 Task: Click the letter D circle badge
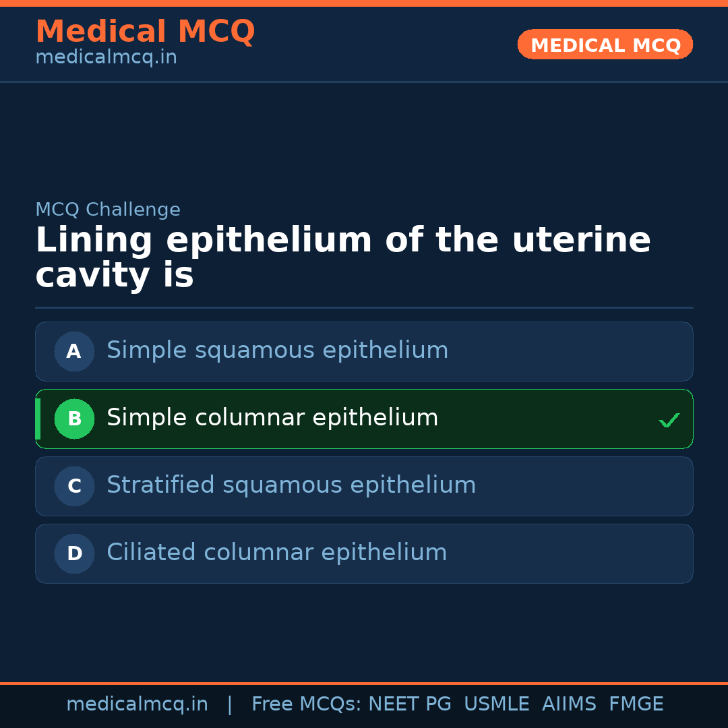(x=74, y=553)
